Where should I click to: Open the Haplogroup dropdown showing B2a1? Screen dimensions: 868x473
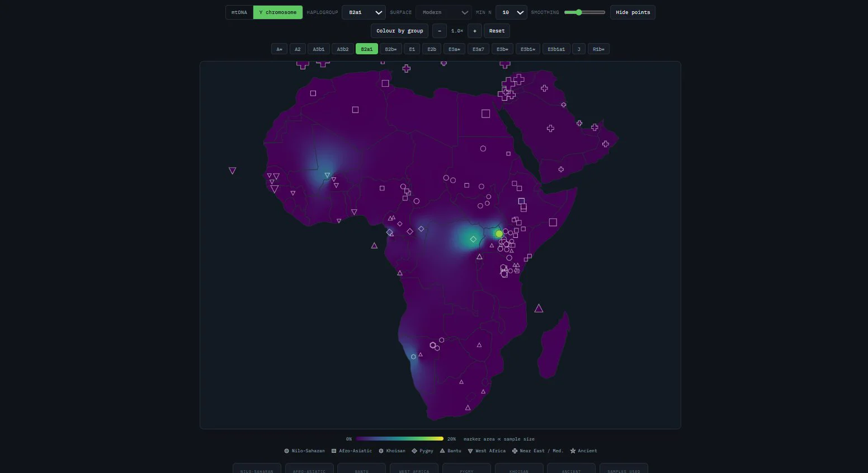click(364, 12)
